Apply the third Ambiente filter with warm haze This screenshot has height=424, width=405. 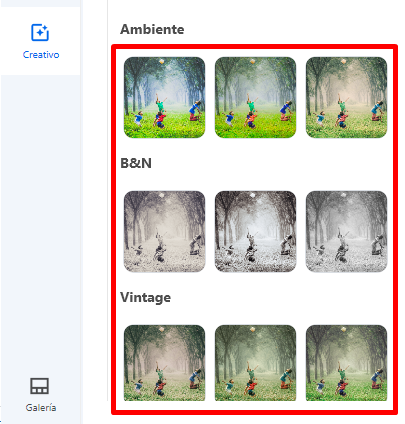pos(346,97)
